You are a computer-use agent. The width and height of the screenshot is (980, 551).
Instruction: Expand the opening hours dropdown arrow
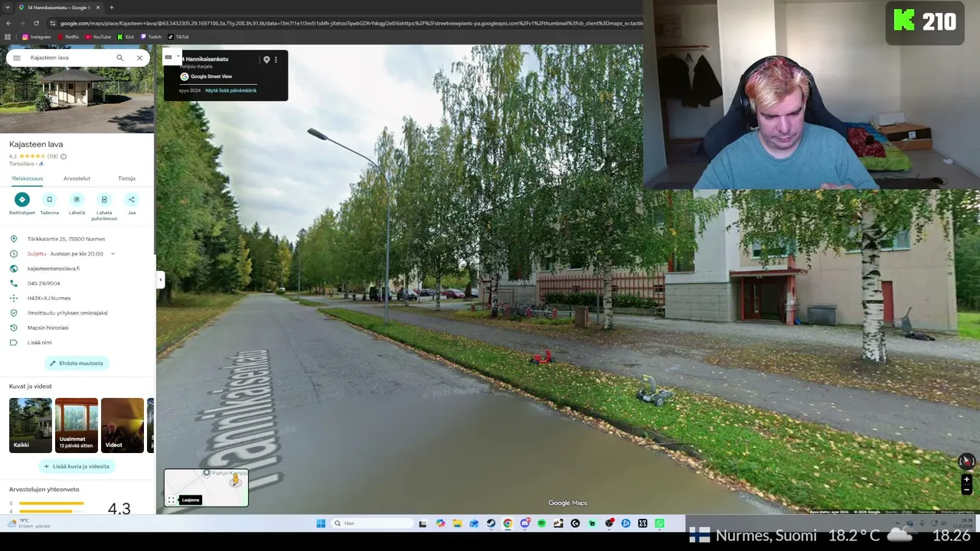pyautogui.click(x=113, y=254)
